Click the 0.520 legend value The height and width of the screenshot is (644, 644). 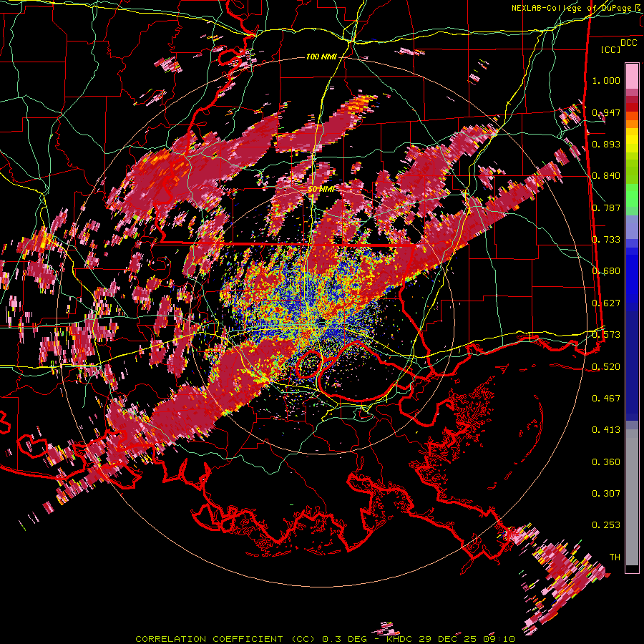coord(606,367)
